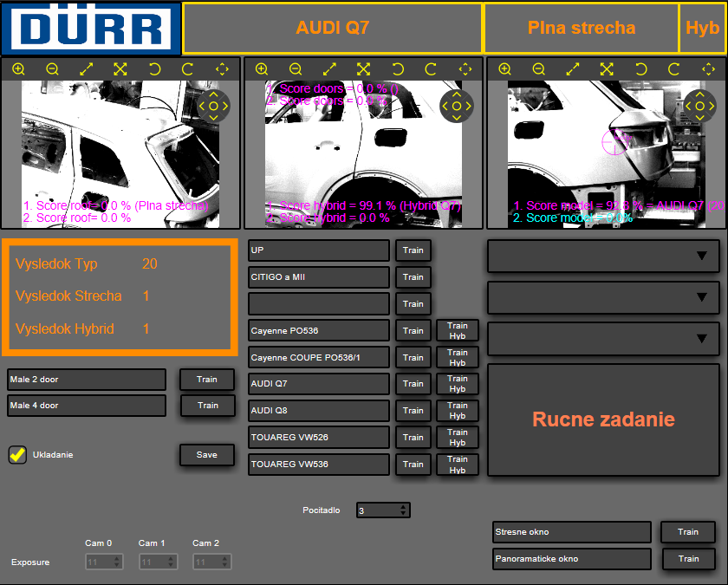
Task: Train the Male 4 door model
Action: (x=207, y=406)
